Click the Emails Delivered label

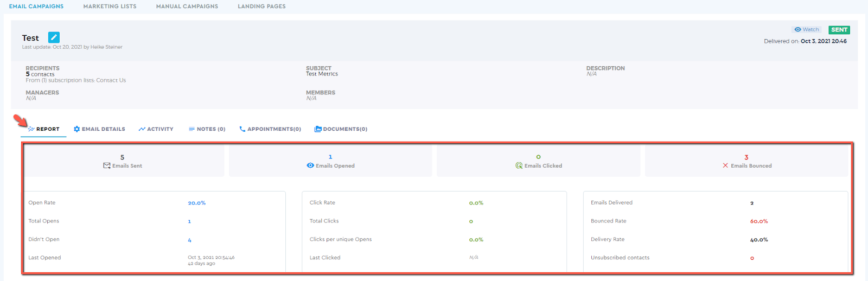coord(611,202)
